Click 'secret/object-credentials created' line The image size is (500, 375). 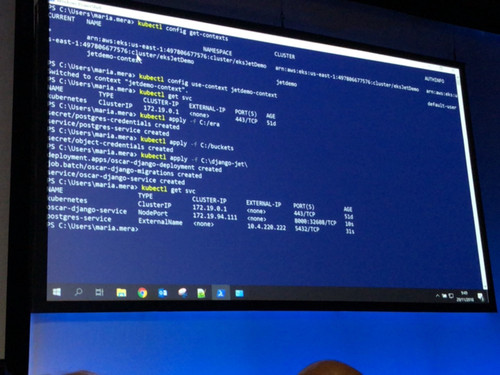(111, 143)
